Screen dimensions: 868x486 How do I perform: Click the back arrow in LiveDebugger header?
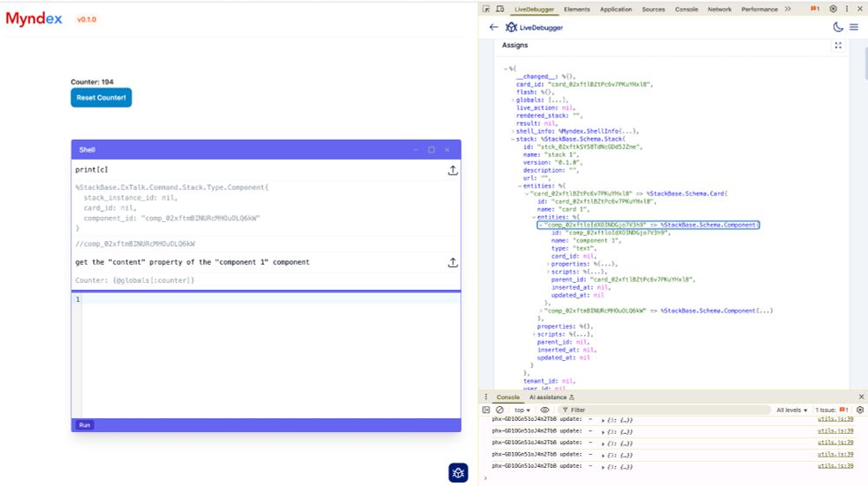494,27
